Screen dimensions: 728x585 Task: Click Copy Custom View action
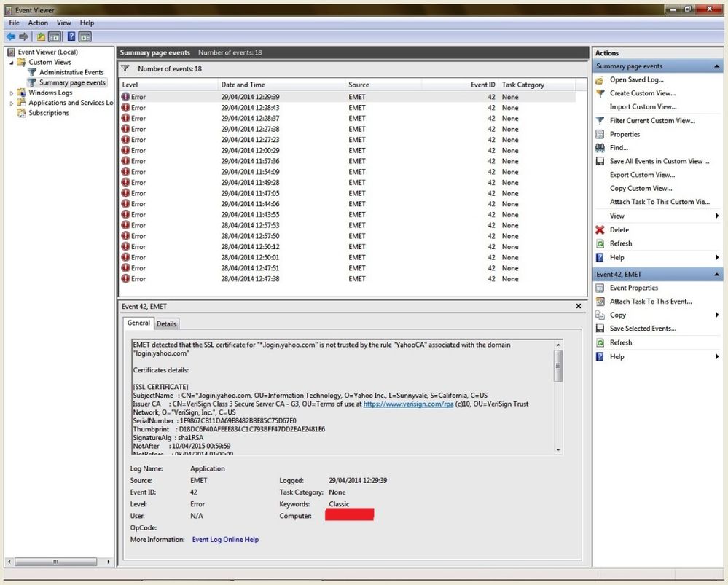point(641,189)
